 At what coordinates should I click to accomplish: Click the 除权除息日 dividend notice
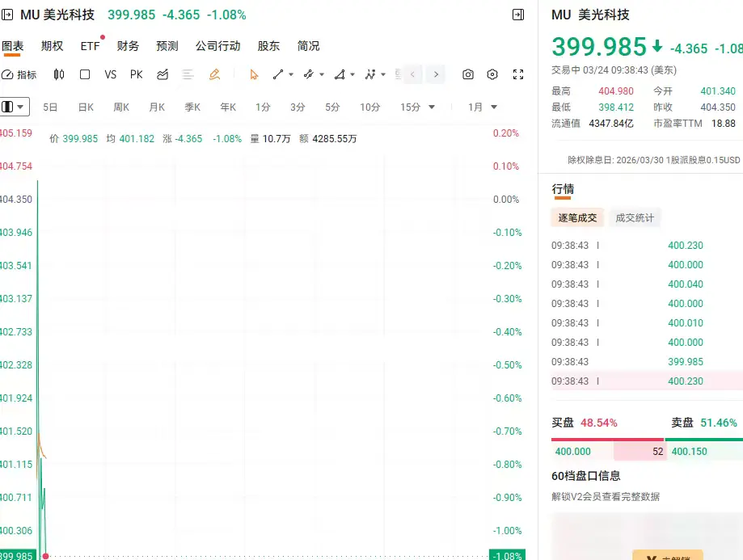click(x=654, y=160)
